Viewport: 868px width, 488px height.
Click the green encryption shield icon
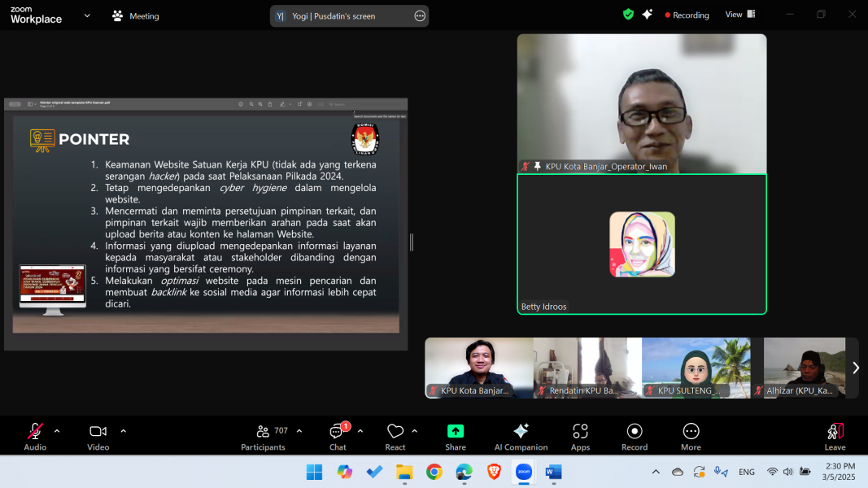tap(628, 15)
